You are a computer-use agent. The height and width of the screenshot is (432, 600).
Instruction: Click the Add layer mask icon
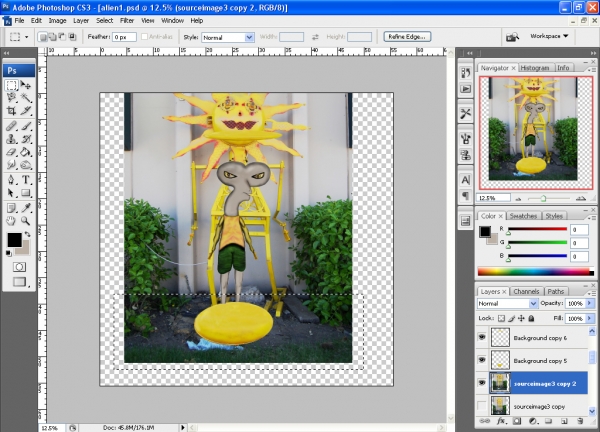[x=517, y=421]
